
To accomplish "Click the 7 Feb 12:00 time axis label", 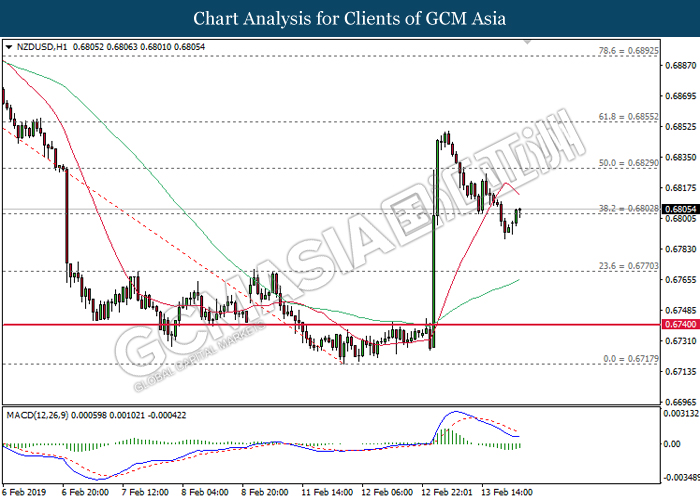I will (145, 492).
